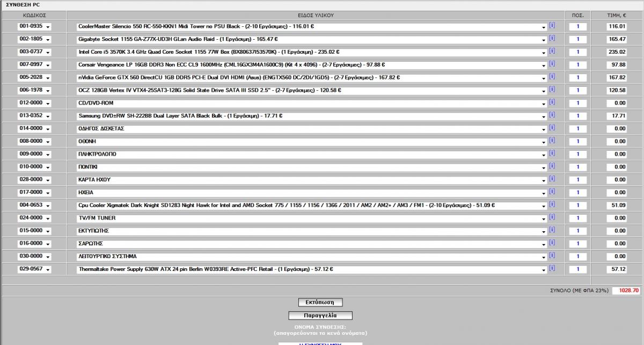The image size is (644, 345).
Task: Open info icon on ΟΔΗΓΟΣ ΔΙΣΚΕΤΑΣ row
Action: click(x=552, y=128)
